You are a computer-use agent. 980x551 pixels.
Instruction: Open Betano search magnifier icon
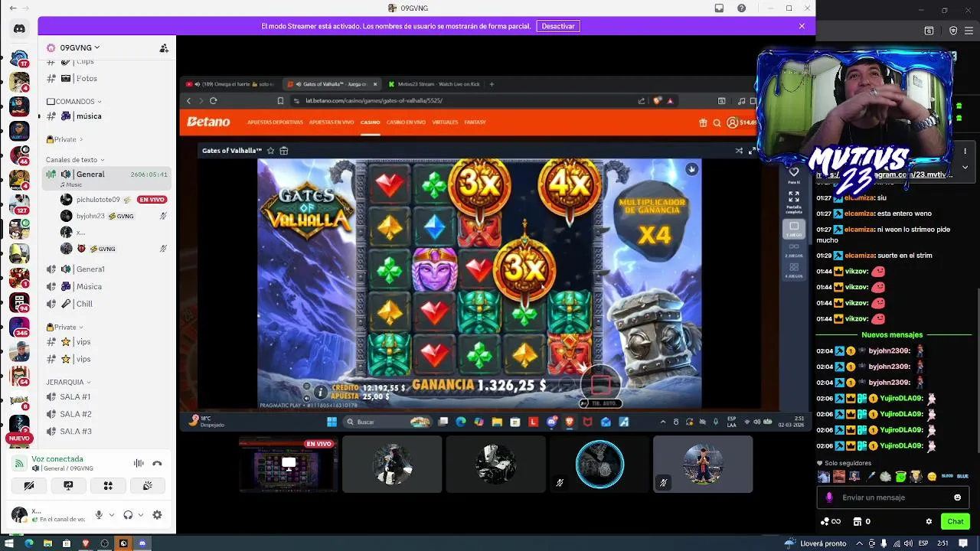tap(717, 122)
